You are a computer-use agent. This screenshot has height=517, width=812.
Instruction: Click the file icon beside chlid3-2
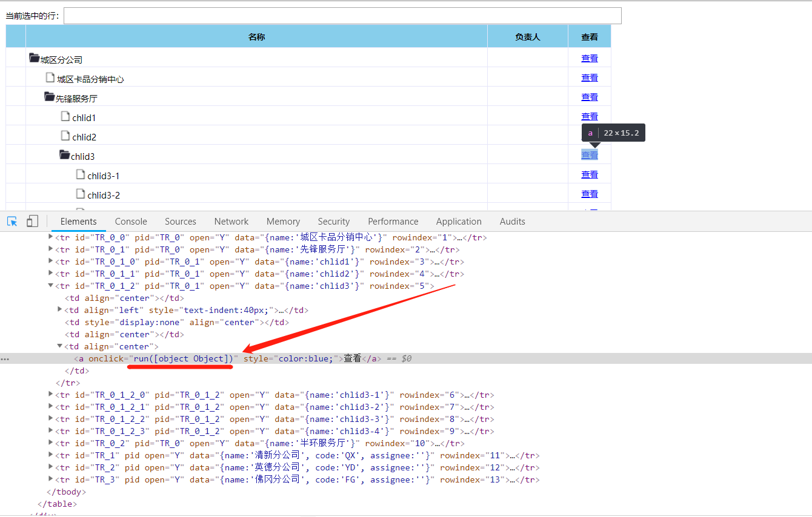click(81, 194)
